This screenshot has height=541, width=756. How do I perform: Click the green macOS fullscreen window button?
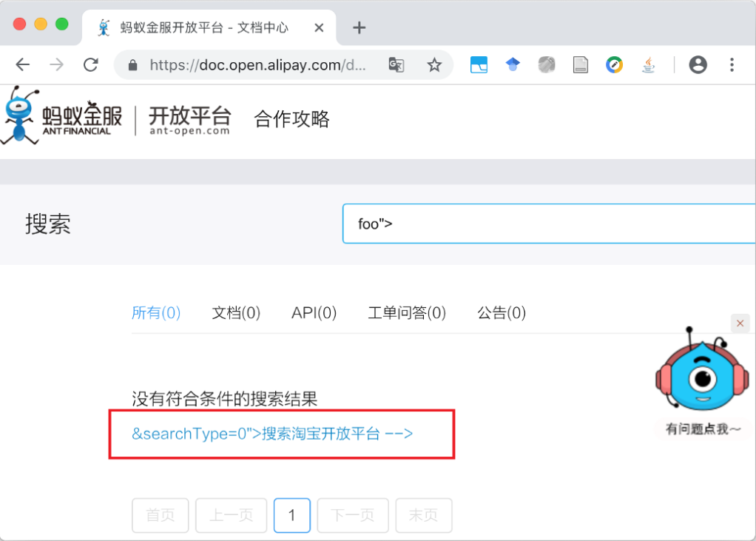pyautogui.click(x=61, y=24)
